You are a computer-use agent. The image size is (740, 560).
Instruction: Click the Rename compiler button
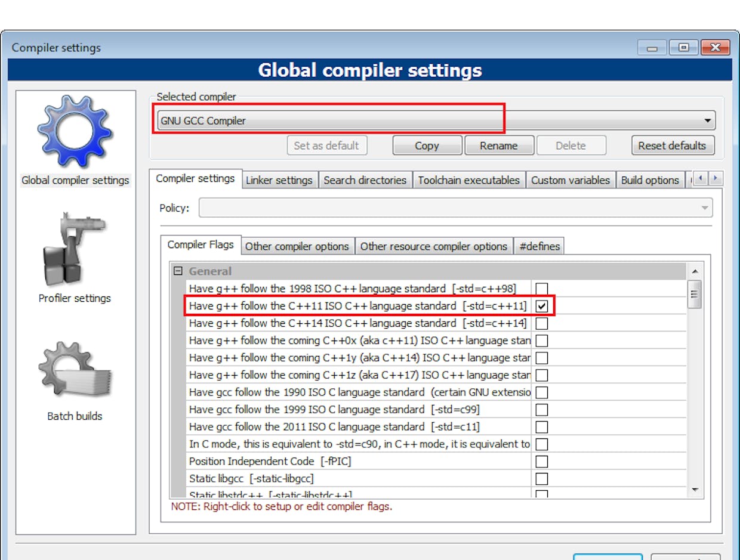498,146
